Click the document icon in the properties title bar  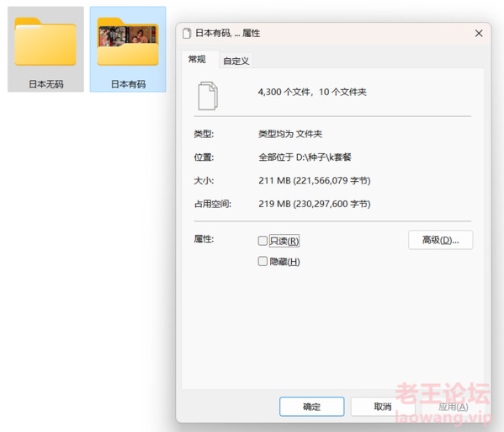tap(187, 33)
